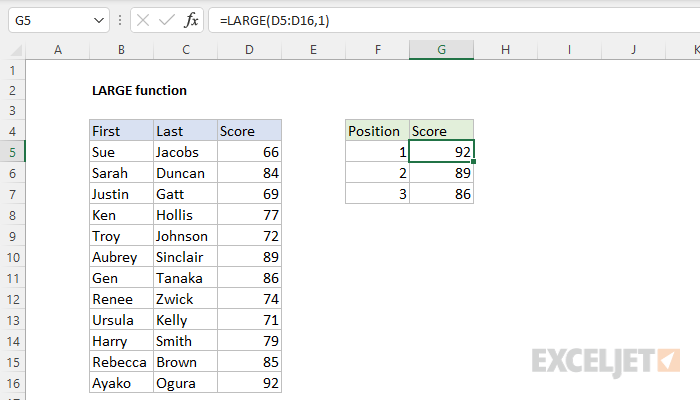Select result cell 86 in column G
Image resolution: width=700 pixels, height=400 pixels.
pyautogui.click(x=442, y=194)
